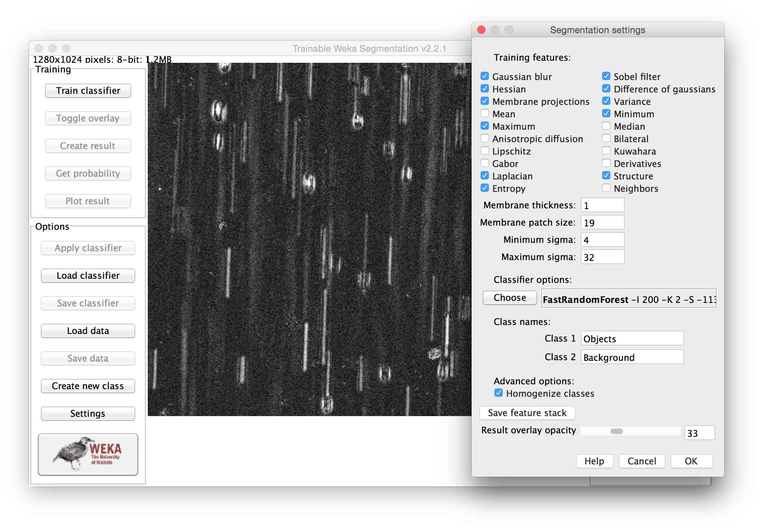Enable the Median filter checkbox

(607, 126)
